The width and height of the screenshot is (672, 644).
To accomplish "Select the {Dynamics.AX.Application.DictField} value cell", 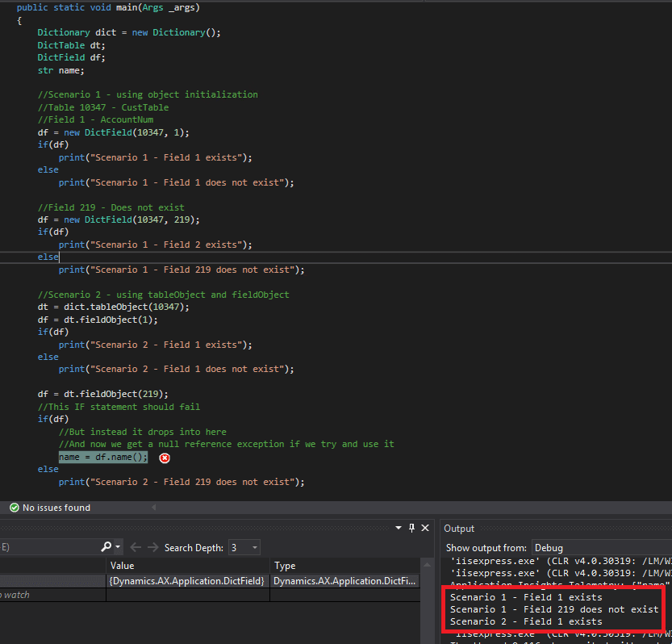I will (x=188, y=581).
